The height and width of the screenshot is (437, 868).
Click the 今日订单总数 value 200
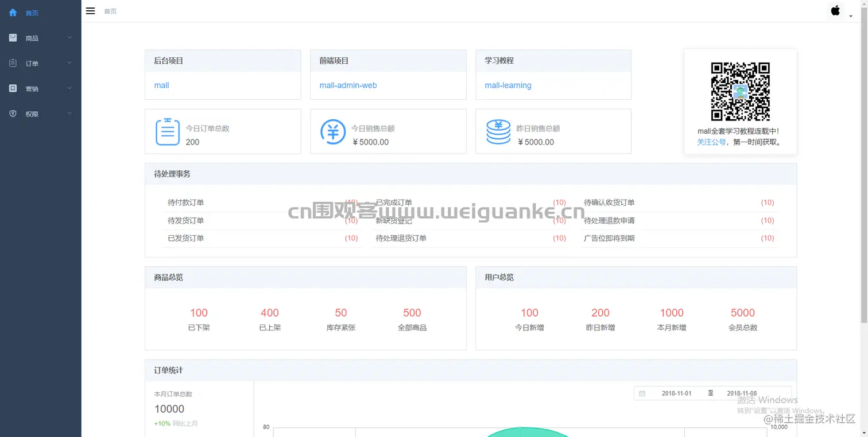192,142
